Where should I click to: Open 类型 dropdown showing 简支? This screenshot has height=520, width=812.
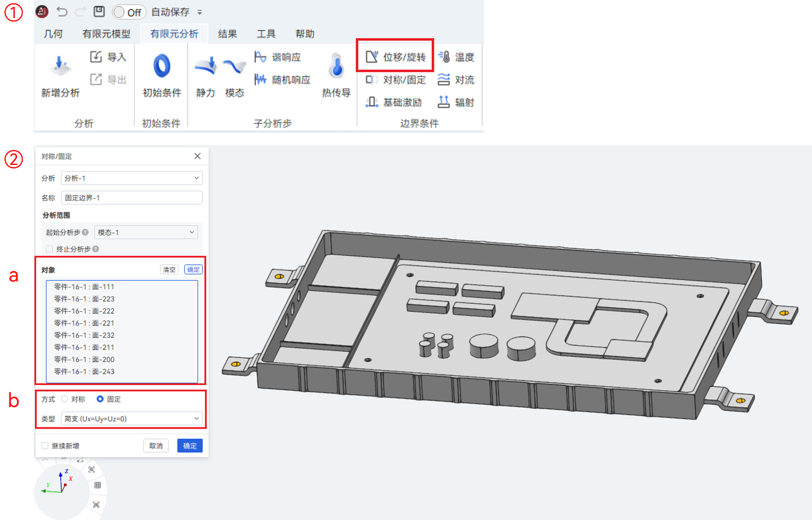point(131,418)
